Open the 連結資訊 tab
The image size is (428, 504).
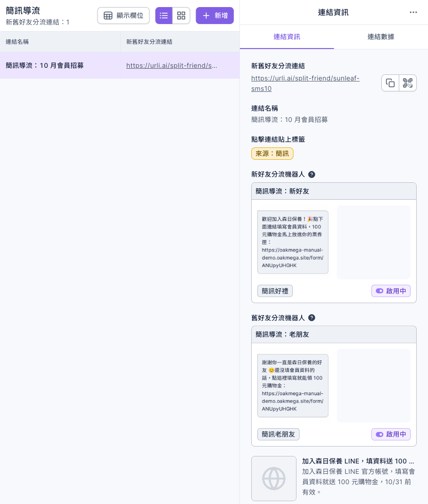click(287, 37)
